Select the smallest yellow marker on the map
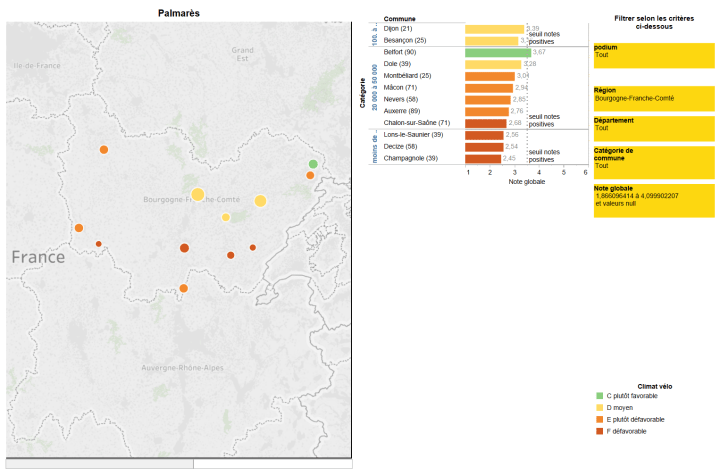 226,217
